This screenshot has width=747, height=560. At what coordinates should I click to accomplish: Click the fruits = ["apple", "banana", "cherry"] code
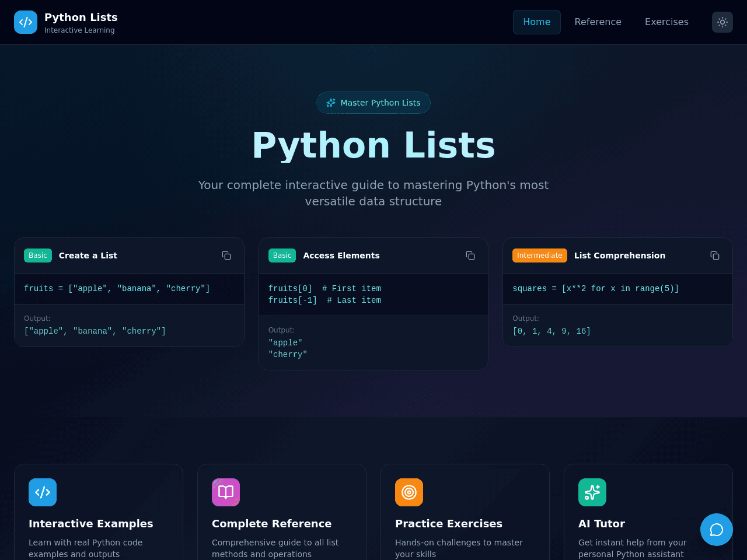[117, 289]
